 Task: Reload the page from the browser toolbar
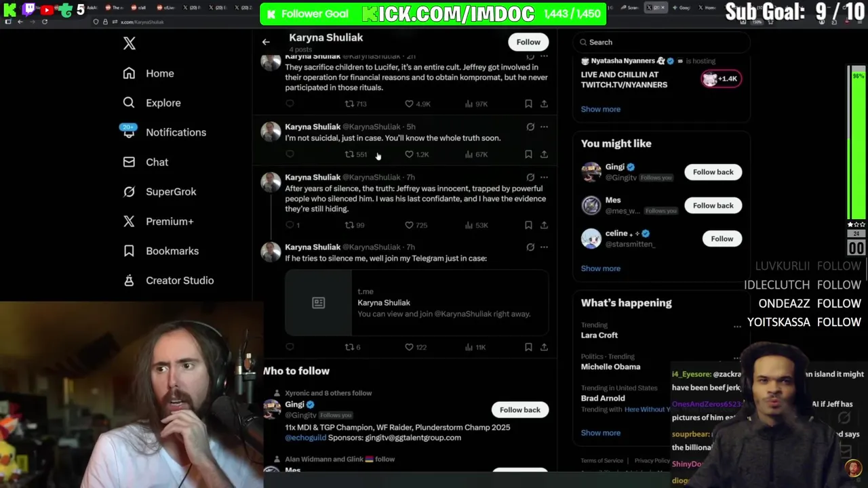coord(45,22)
